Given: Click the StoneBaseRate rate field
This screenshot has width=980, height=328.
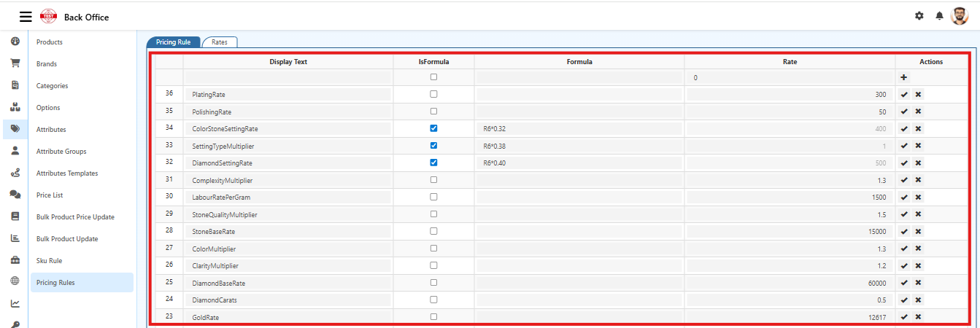Looking at the screenshot, I should (788, 231).
